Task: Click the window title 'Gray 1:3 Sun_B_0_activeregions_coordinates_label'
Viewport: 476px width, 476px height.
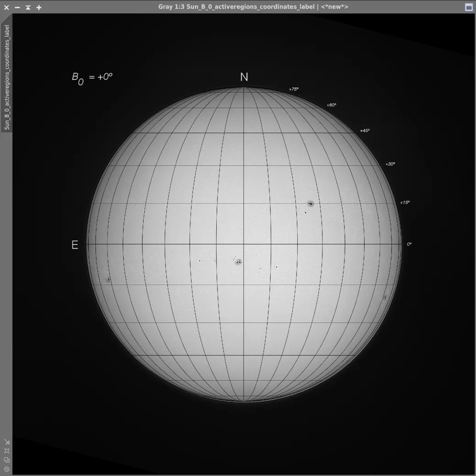Action: (236, 7)
